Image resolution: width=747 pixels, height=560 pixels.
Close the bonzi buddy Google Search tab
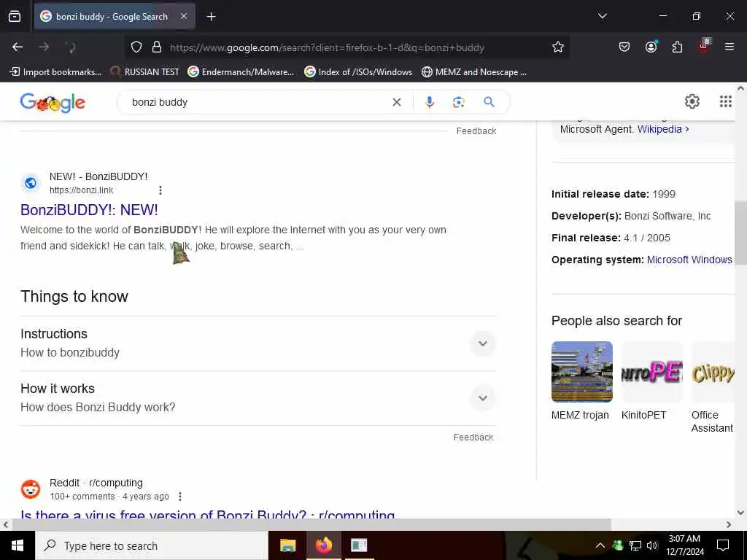[x=184, y=16]
